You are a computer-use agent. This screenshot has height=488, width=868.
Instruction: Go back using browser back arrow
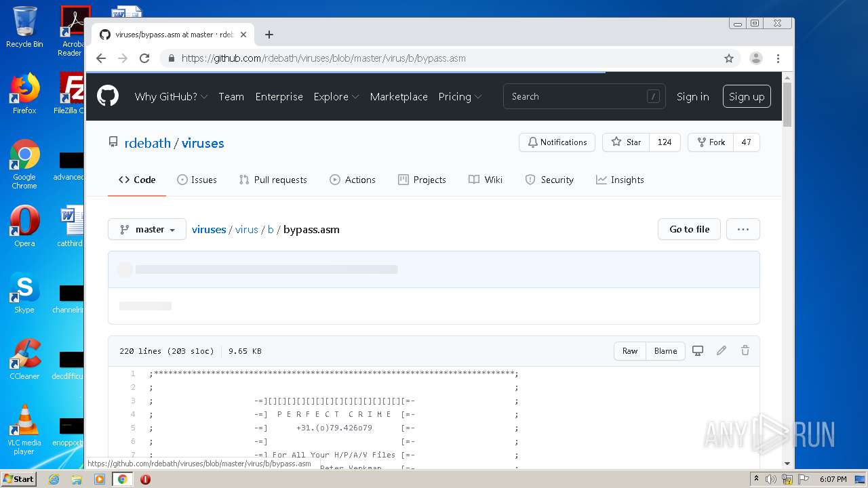coord(101,58)
